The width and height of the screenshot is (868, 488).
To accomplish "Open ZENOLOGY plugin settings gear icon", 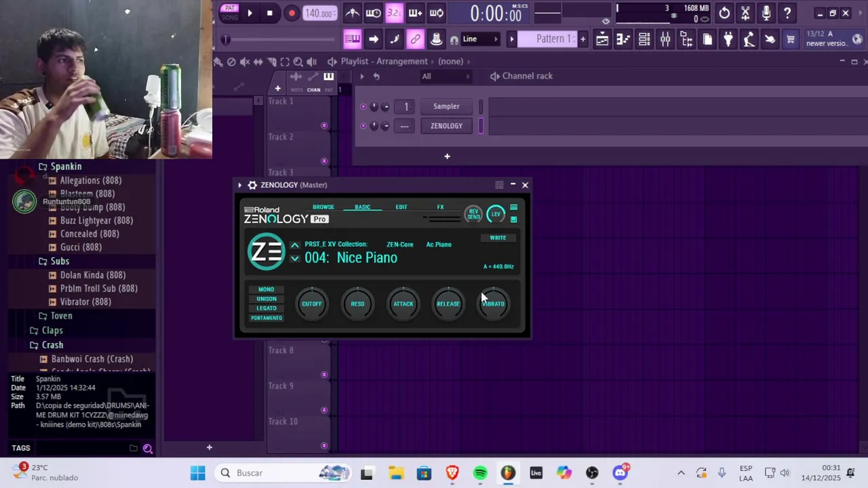I will pos(252,185).
